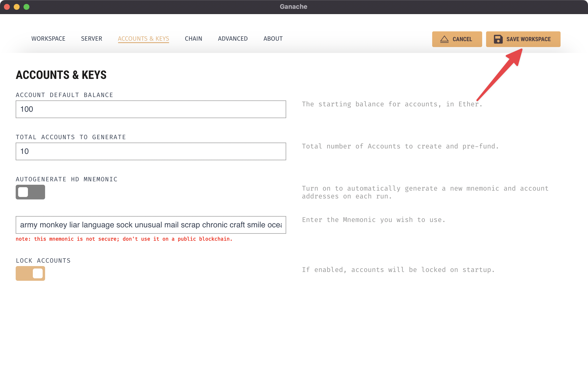Select the Accounts & Keys tab

coord(144,38)
